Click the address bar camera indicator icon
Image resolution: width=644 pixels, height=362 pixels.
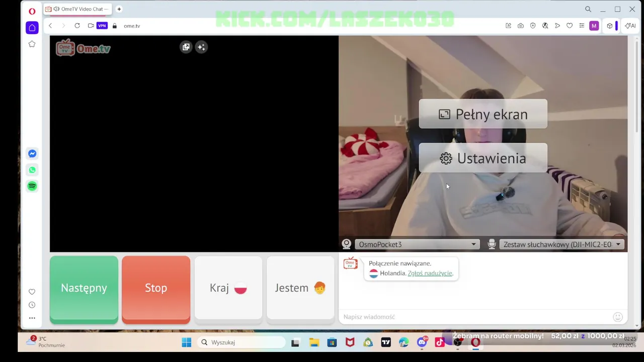(x=91, y=26)
